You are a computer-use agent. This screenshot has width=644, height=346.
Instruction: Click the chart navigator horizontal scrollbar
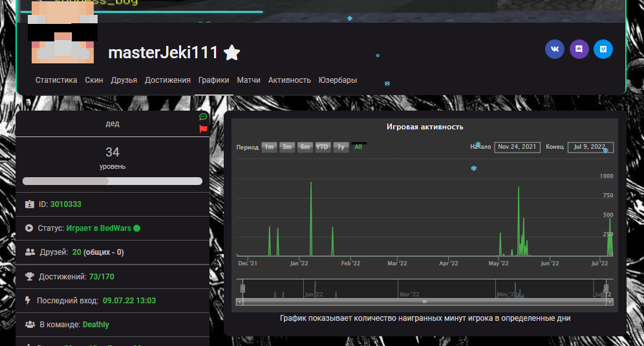pos(425,302)
